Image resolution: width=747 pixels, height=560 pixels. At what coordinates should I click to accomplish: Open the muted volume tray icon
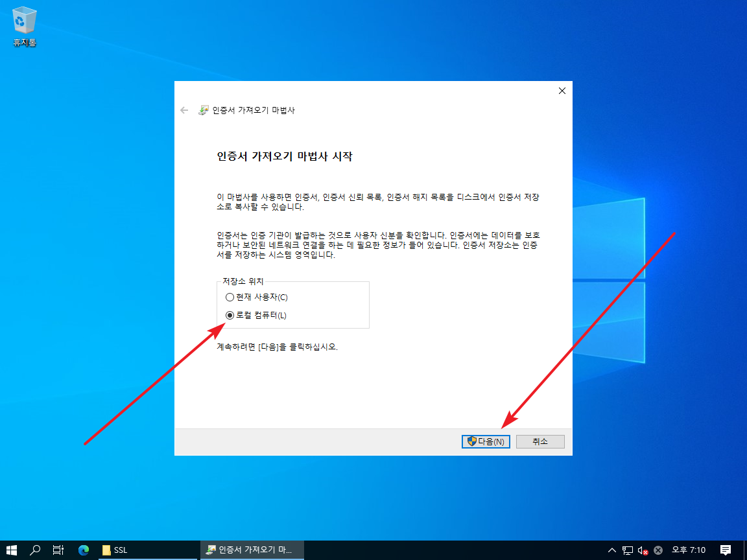[643, 550]
